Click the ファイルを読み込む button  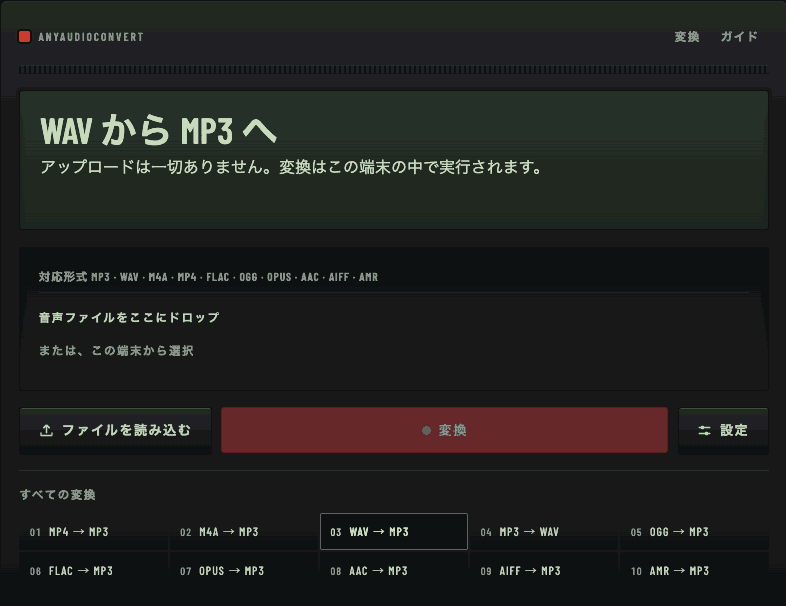[115, 431]
